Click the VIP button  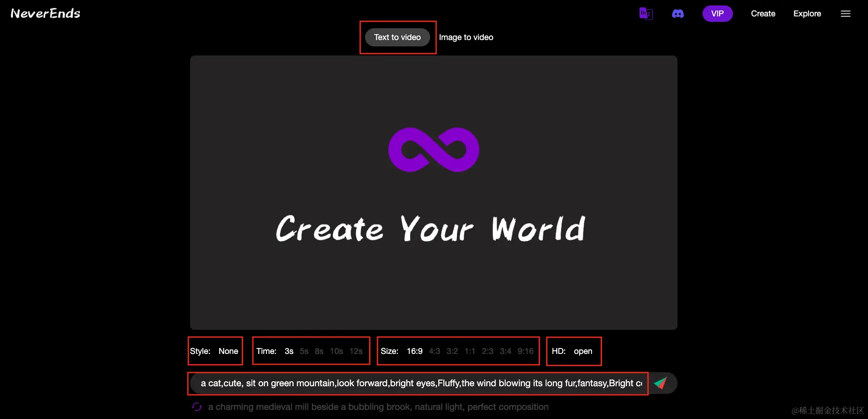click(717, 14)
